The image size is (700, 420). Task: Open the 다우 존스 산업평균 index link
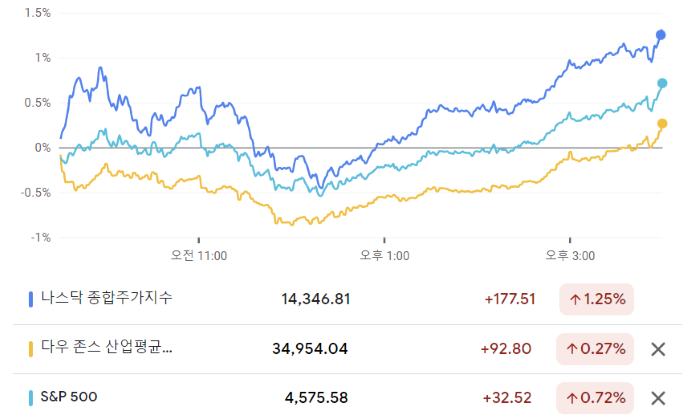click(107, 349)
